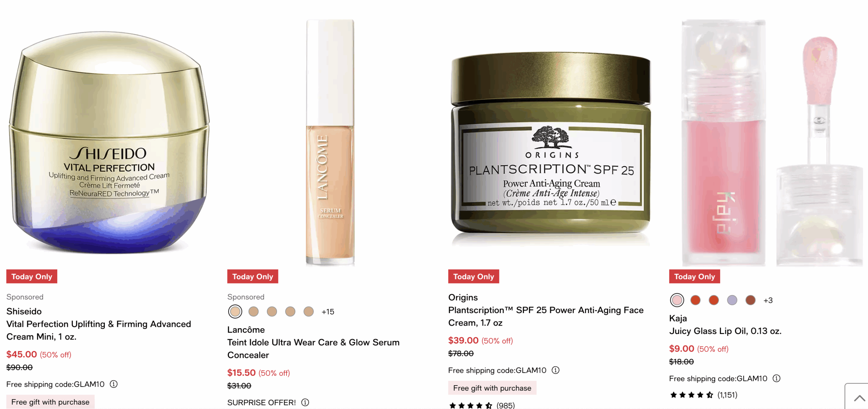
Task: Open Shiseido Vital Perfection Cream product link
Action: (99, 330)
